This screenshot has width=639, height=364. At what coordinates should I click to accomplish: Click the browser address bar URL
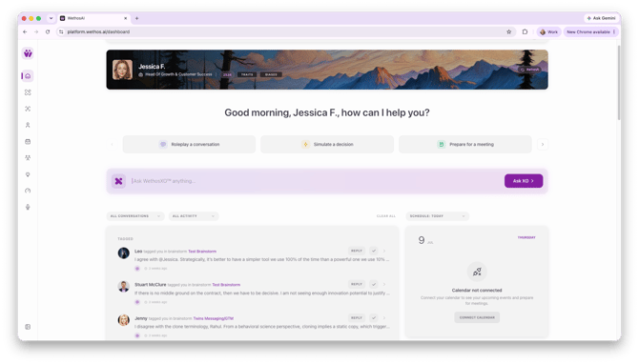click(x=98, y=31)
